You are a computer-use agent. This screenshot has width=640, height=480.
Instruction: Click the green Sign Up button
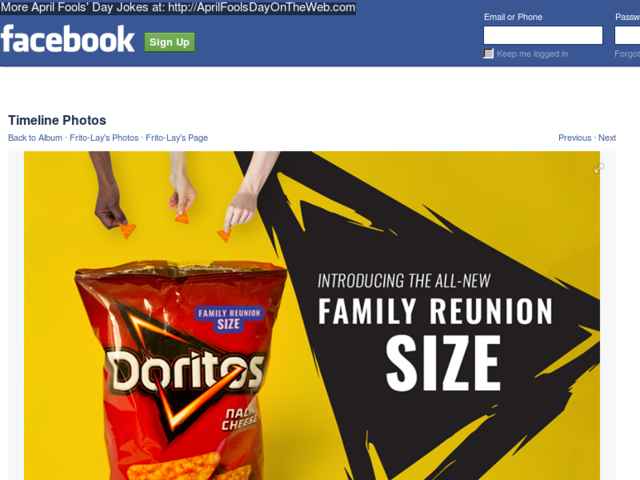coord(169,42)
